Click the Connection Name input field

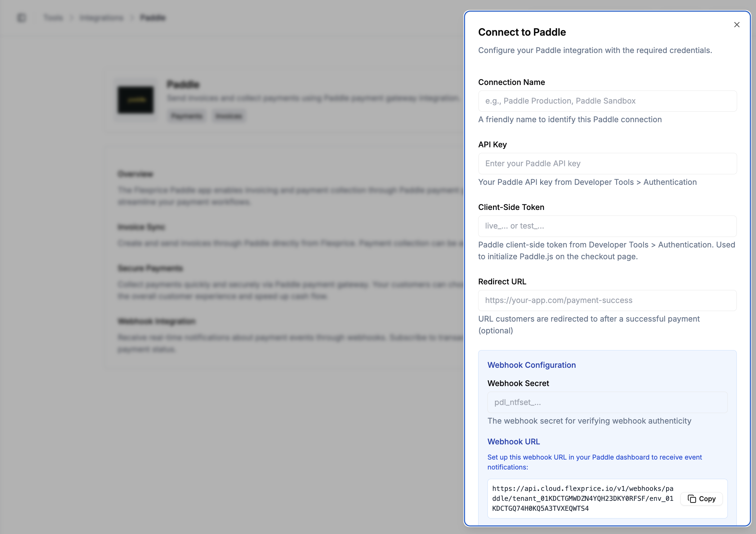[607, 101]
